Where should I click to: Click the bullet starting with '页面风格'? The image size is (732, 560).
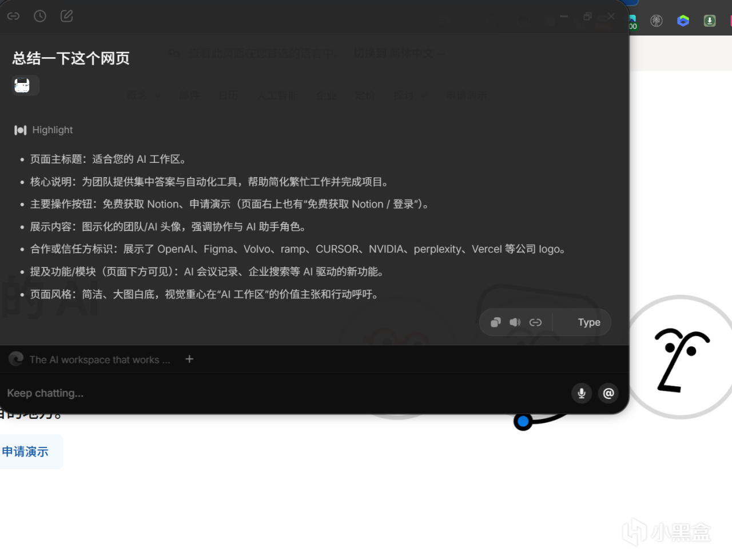pyautogui.click(x=204, y=295)
